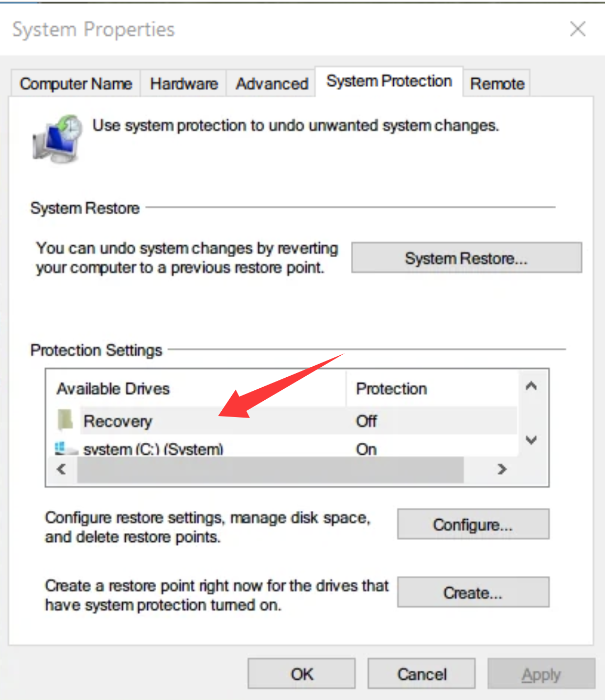Click the OK button

coord(301,673)
